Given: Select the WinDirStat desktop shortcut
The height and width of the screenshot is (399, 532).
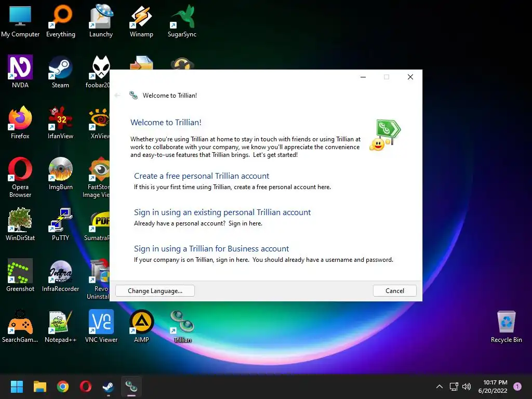Looking at the screenshot, I should click(20, 224).
